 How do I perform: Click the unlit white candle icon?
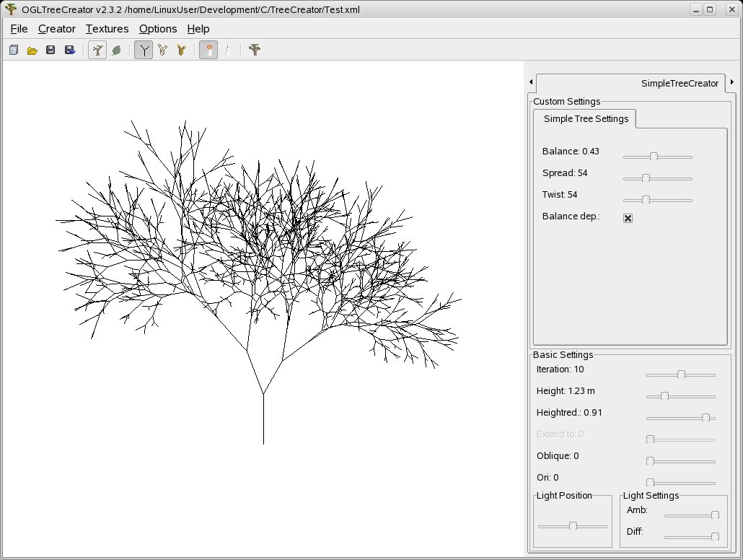pyautogui.click(x=227, y=50)
